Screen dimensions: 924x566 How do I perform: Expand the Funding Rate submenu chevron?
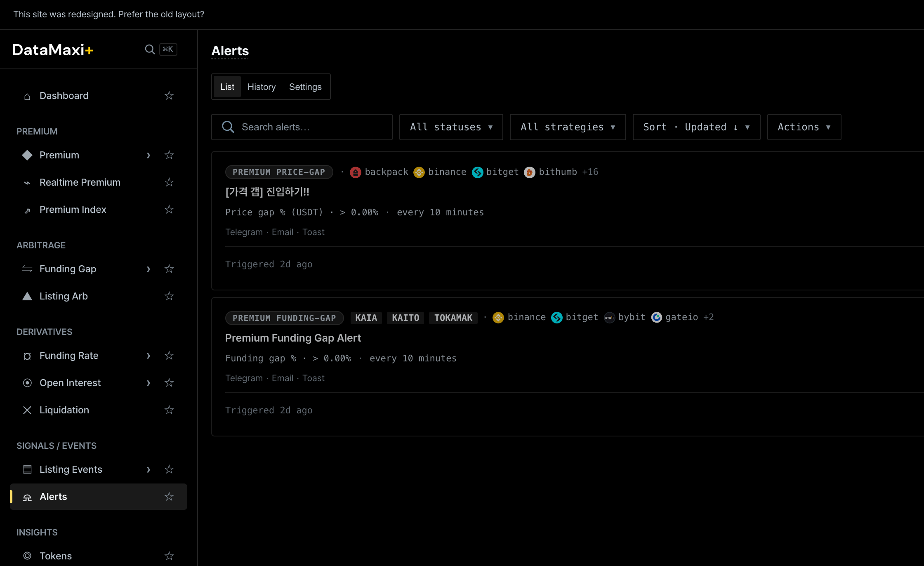[148, 356]
